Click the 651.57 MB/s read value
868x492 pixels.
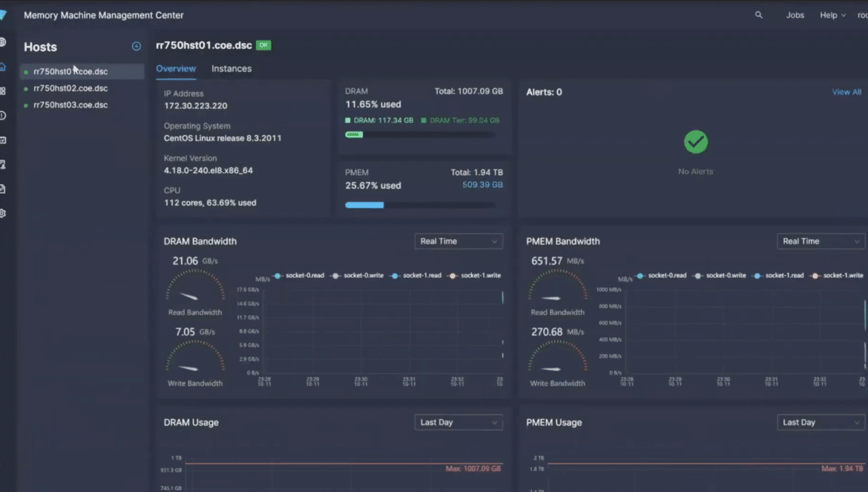coord(557,260)
